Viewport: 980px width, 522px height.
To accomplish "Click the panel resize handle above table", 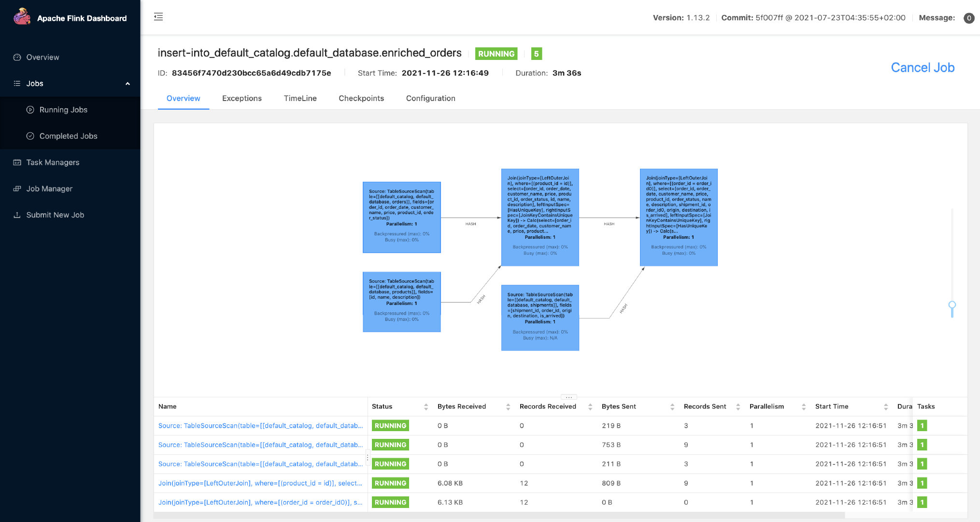I will pyautogui.click(x=568, y=397).
